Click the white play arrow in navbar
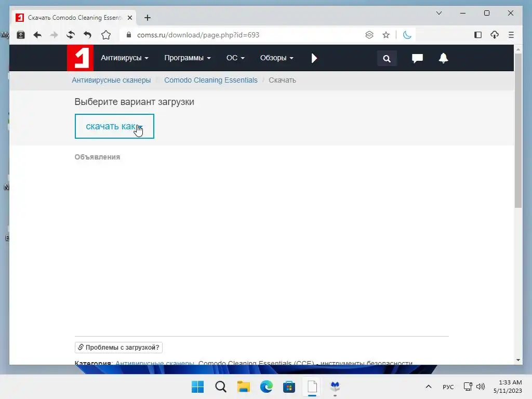 [x=314, y=58]
